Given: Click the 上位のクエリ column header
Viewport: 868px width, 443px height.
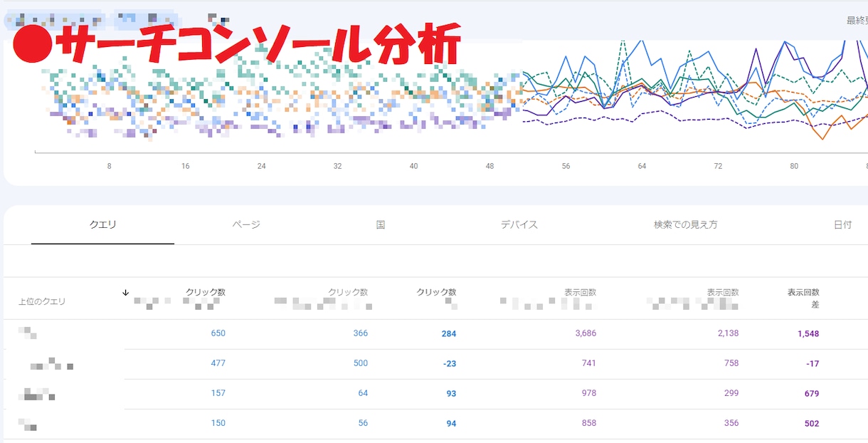Looking at the screenshot, I should pyautogui.click(x=42, y=301).
